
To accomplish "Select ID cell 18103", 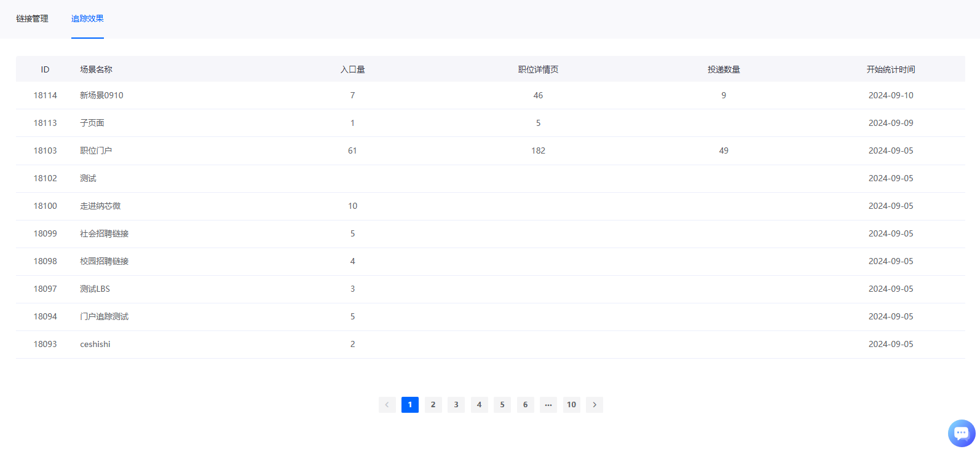I will click(45, 150).
